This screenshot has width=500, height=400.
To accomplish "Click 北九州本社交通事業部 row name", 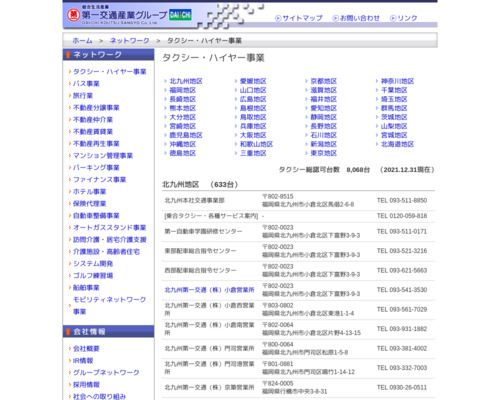I will coord(195,200).
